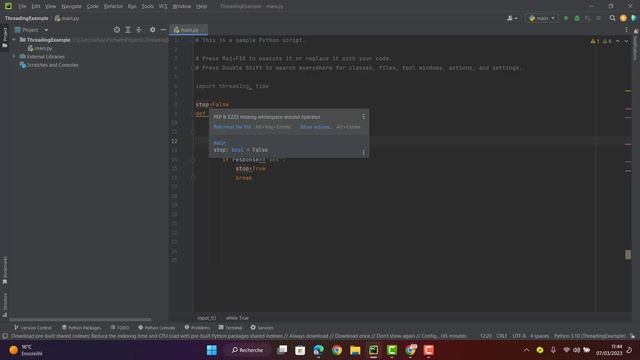Go to previous highlighted error arrow
Screen dimensions: 640x360
pyautogui.click(x=618, y=41)
